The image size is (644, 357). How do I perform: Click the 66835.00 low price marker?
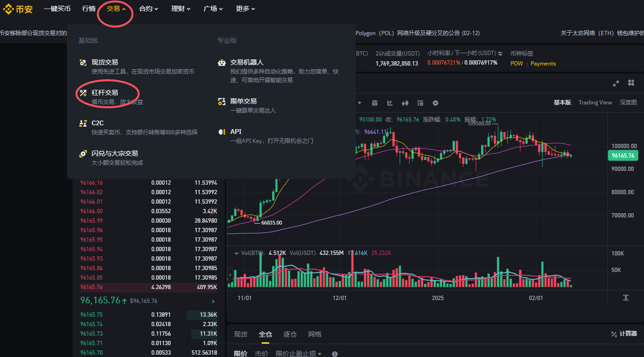click(271, 222)
